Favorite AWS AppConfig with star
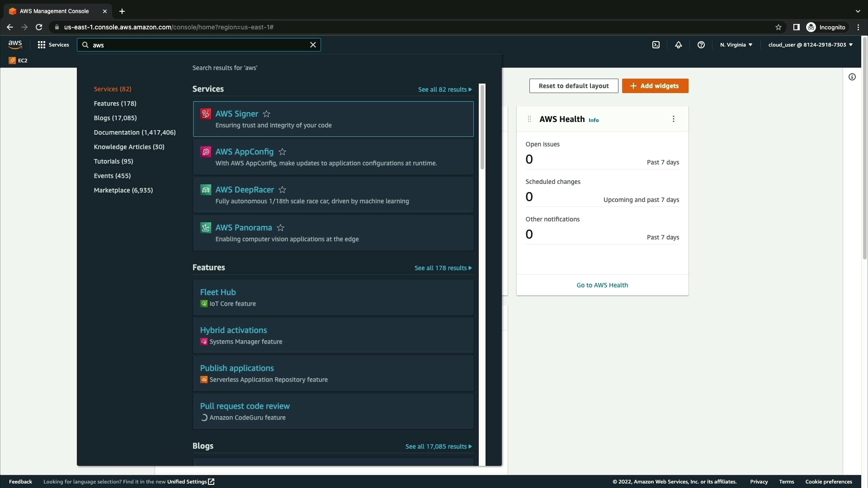 [283, 152]
